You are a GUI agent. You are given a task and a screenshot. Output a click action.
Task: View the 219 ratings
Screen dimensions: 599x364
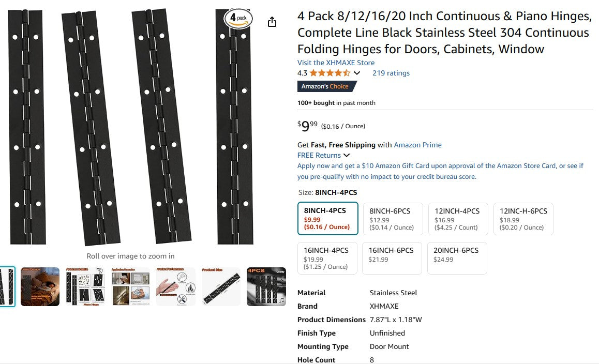391,73
